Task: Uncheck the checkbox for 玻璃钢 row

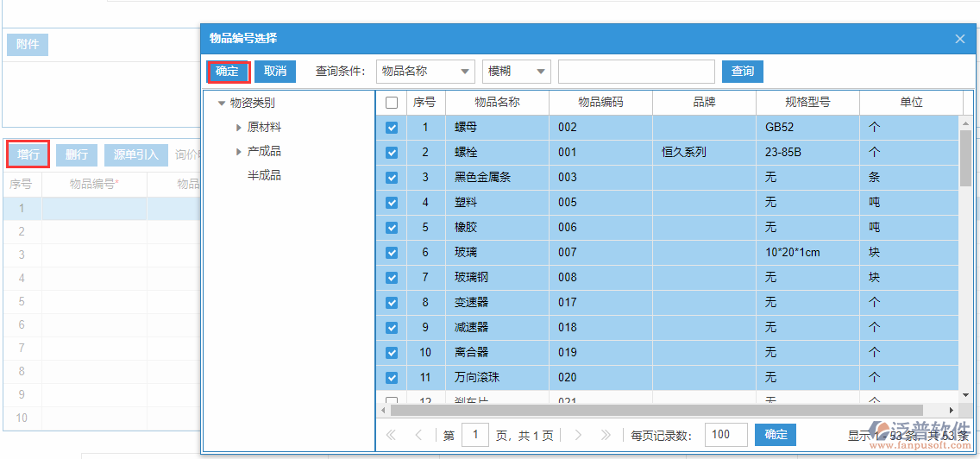Action: [392, 278]
